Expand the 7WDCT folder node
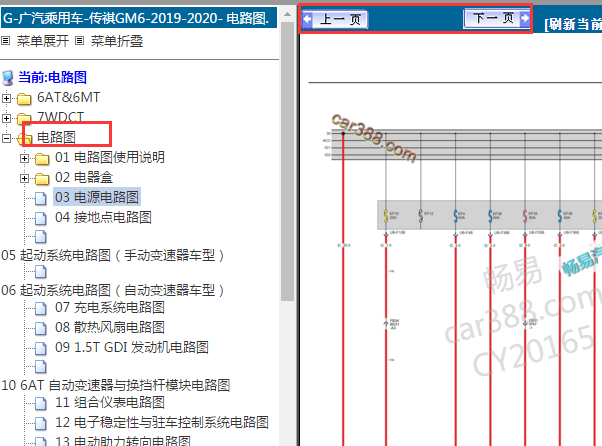The height and width of the screenshot is (446, 602). coord(6,118)
